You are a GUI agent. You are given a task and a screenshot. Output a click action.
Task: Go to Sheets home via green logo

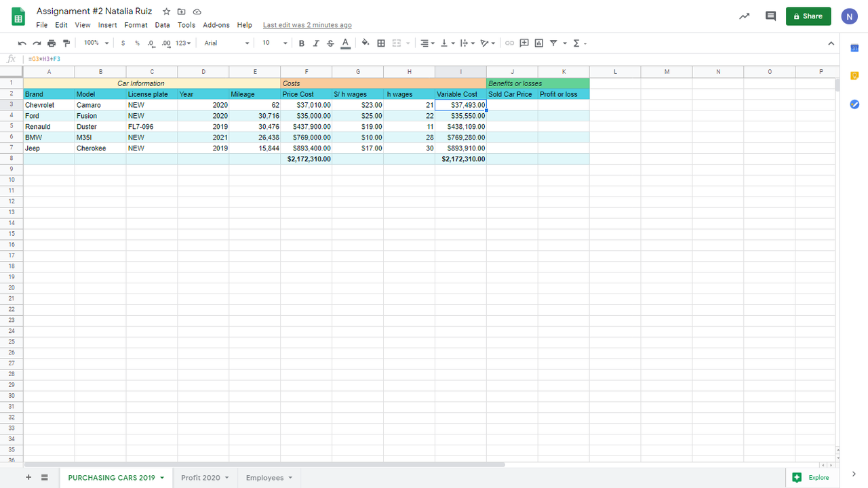[18, 17]
